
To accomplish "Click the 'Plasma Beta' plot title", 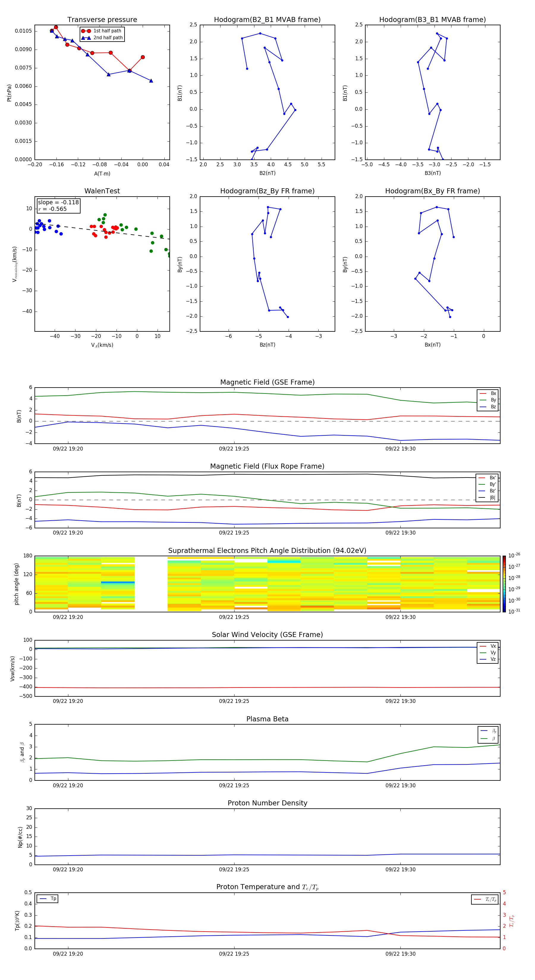I will tap(267, 719).
